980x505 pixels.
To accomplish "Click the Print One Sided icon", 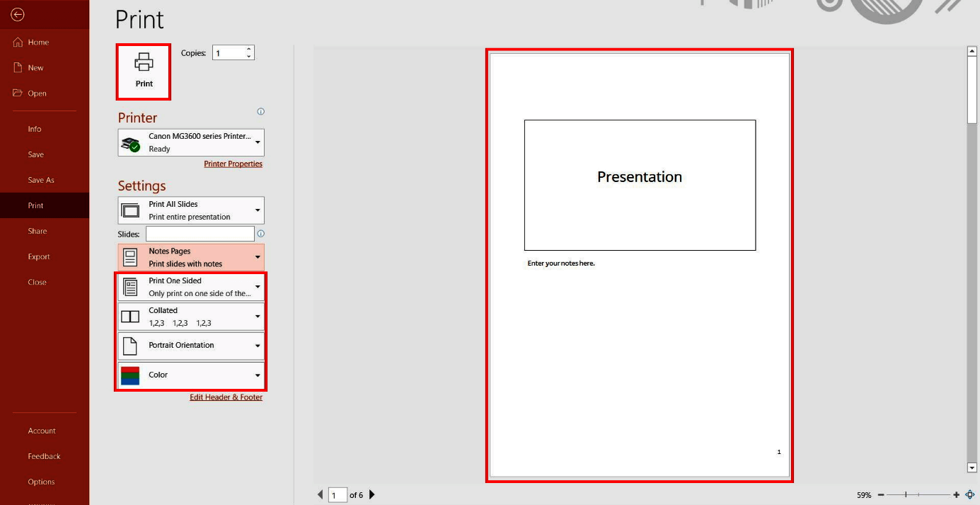I will click(130, 286).
